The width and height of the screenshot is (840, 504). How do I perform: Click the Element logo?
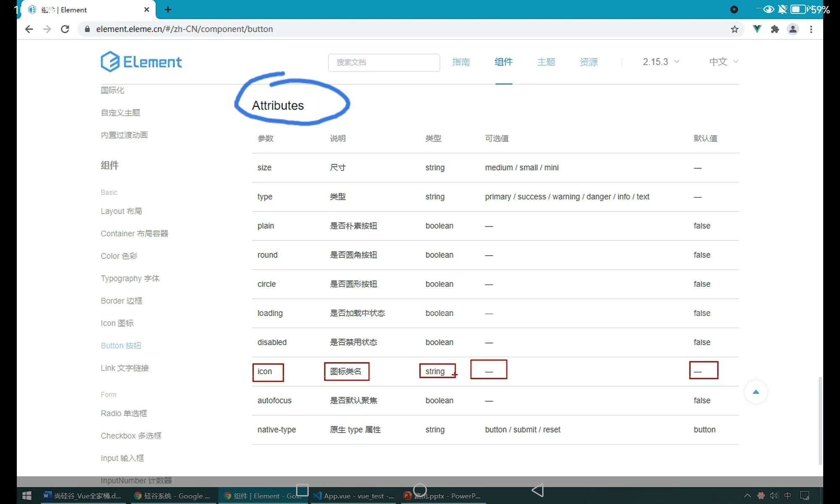[x=141, y=62]
